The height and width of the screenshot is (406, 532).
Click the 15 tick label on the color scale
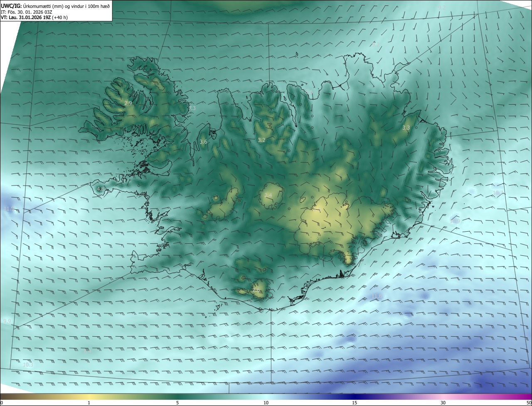pyautogui.click(x=355, y=403)
